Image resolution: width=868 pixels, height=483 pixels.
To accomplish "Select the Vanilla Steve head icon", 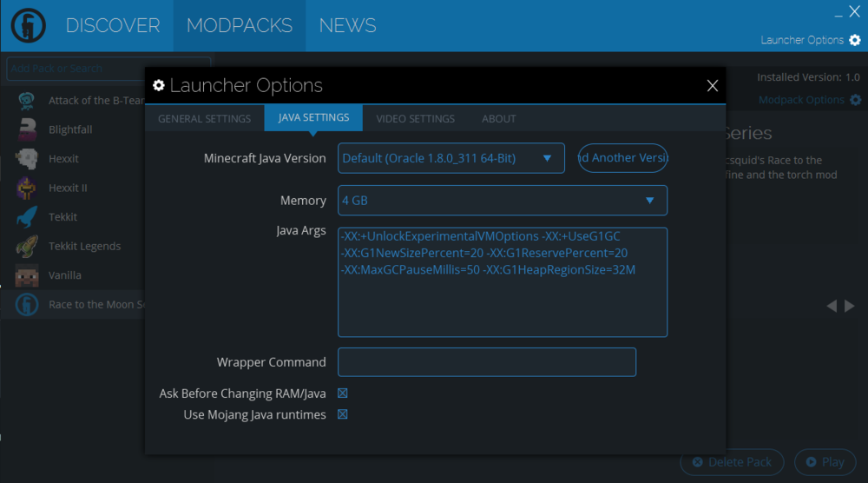I will (27, 275).
